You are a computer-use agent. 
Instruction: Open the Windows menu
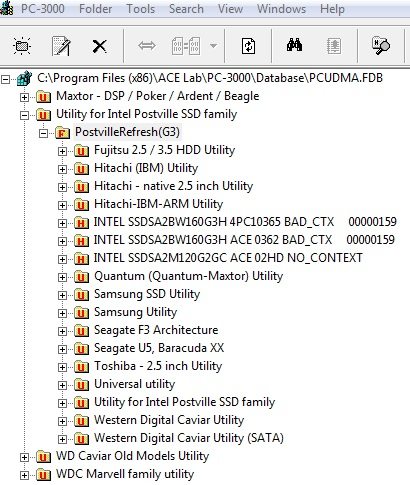281,9
